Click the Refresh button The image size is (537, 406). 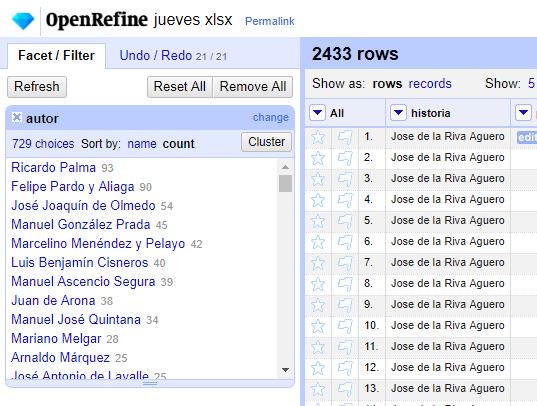pos(37,86)
